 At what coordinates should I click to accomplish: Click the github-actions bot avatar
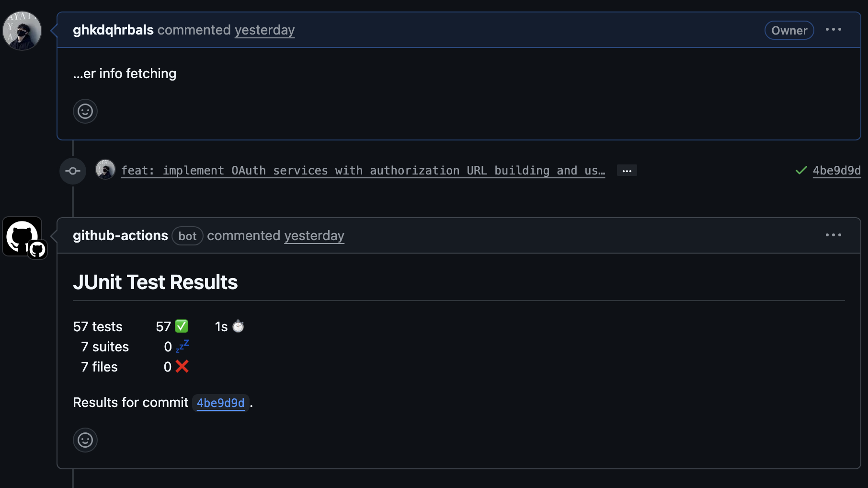[23, 236]
